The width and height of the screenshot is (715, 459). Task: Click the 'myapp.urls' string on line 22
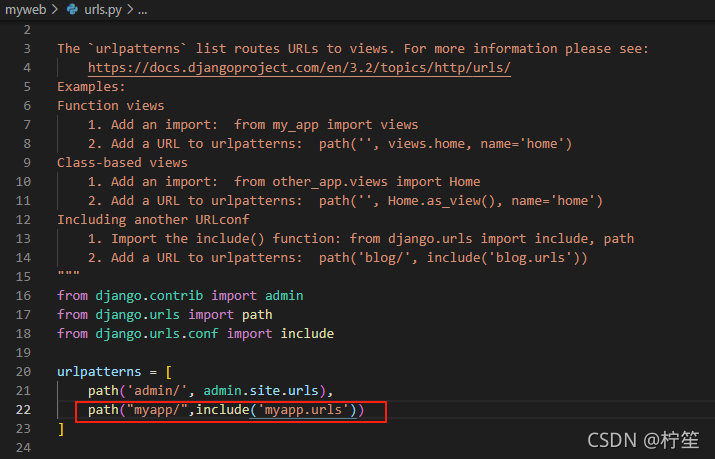[x=303, y=410]
